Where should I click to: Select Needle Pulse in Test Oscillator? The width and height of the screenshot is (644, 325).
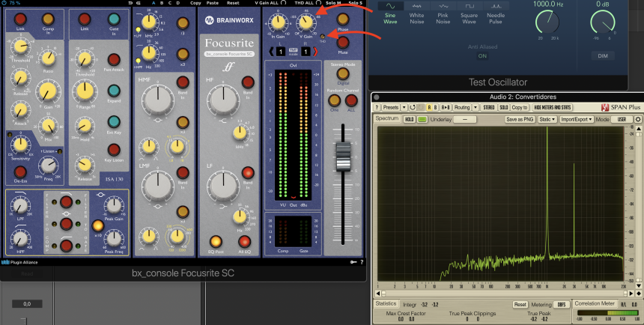pyautogui.click(x=495, y=13)
